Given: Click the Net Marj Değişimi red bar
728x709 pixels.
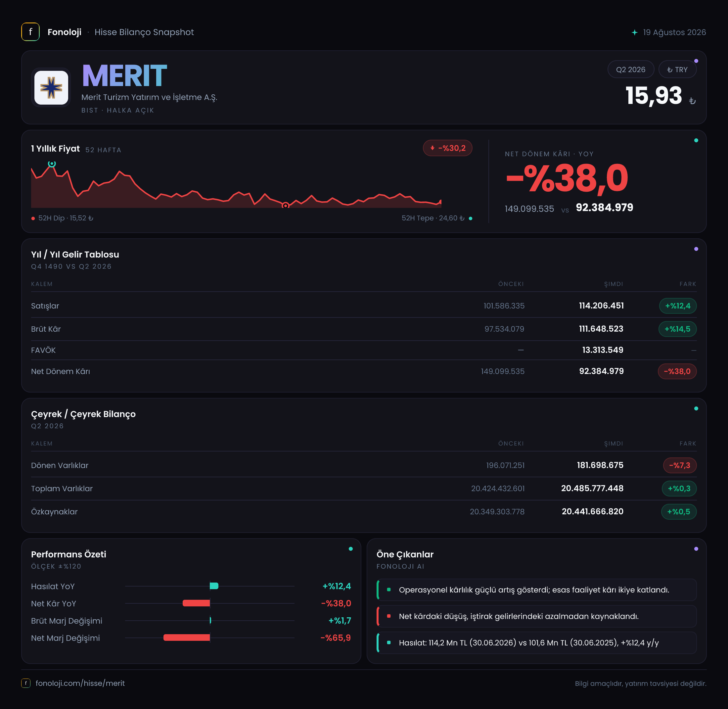Looking at the screenshot, I should tap(187, 638).
